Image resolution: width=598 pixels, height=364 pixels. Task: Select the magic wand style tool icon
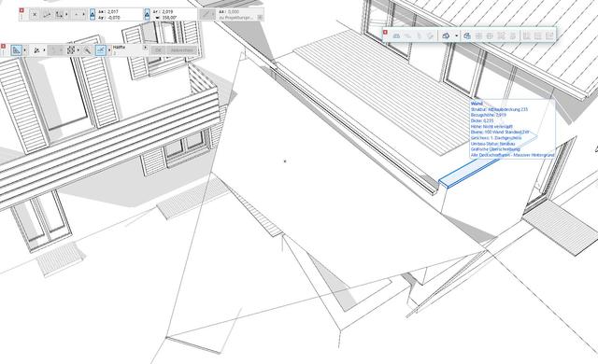[87, 50]
